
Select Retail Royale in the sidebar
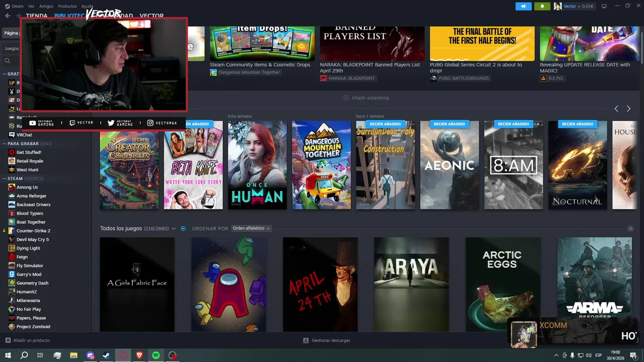pos(30,161)
